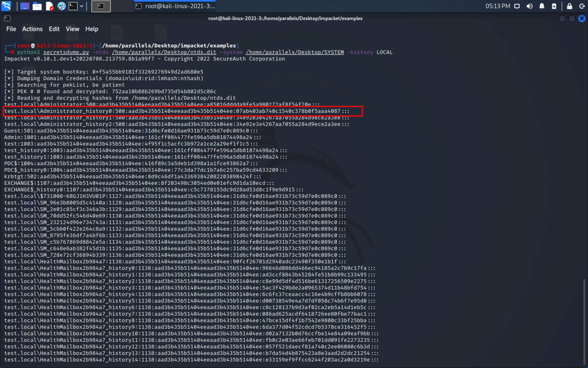This screenshot has width=588, height=368.
Task: Open the power manager battery icon
Action: (x=554, y=6)
